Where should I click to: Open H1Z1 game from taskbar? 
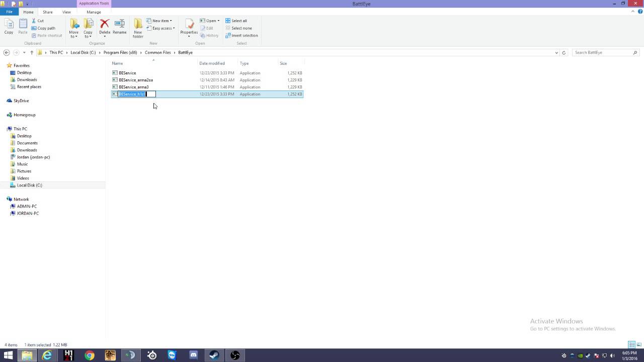point(68,355)
